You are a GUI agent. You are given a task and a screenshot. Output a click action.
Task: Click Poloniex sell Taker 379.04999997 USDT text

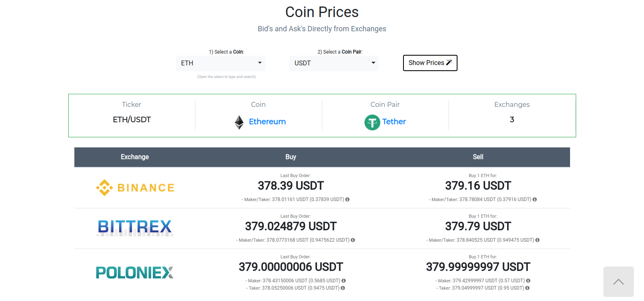(x=480, y=288)
